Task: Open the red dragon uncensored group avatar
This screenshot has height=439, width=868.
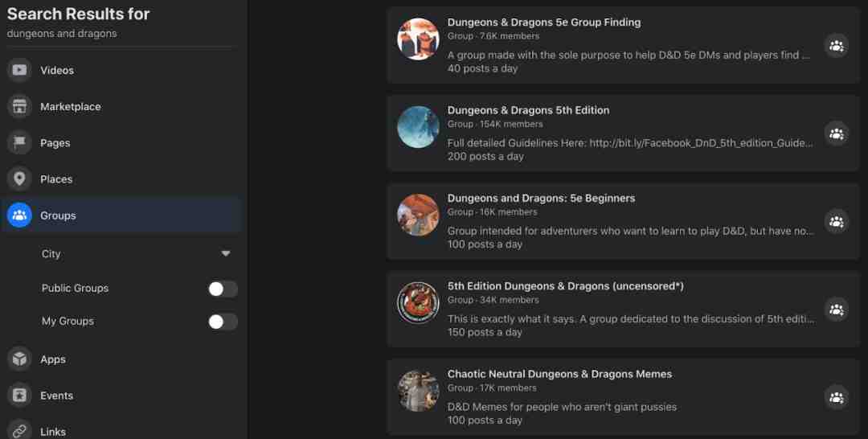Action: pos(418,303)
